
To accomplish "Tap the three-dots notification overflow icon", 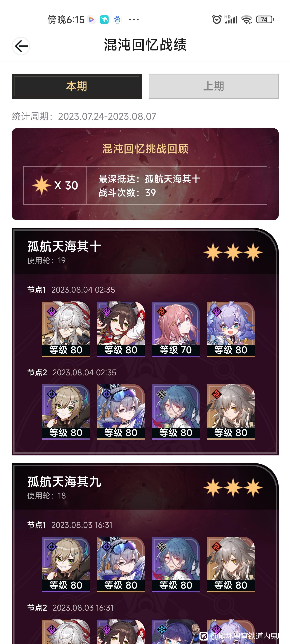I will click(x=134, y=20).
